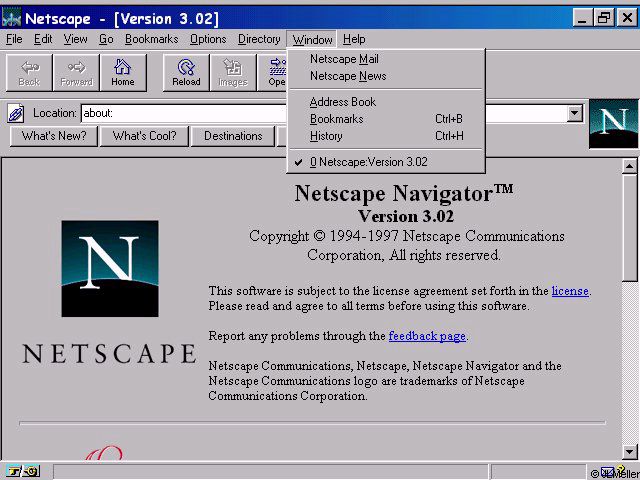The image size is (640, 480).
Task: Open the Go menu
Action: tap(106, 39)
